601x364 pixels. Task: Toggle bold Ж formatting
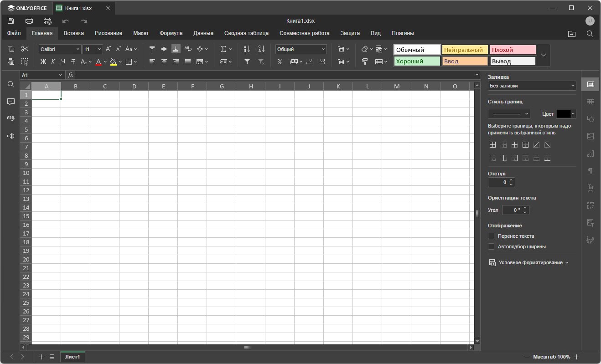(x=43, y=62)
